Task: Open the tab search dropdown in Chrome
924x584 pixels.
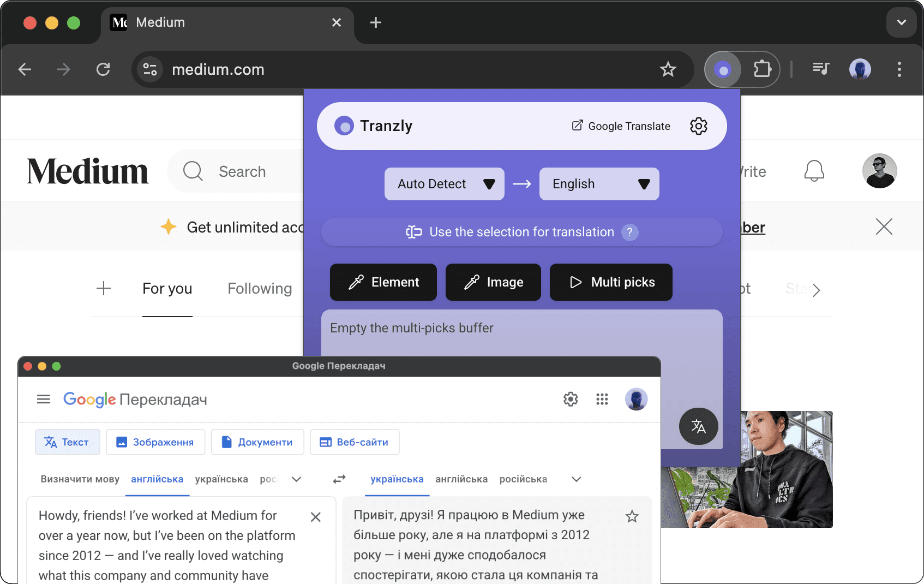Action: (901, 22)
